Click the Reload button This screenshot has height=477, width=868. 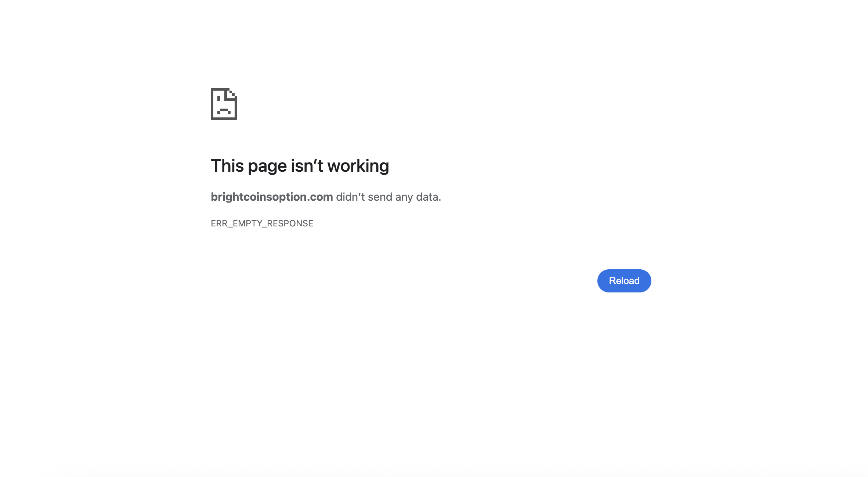coord(624,281)
